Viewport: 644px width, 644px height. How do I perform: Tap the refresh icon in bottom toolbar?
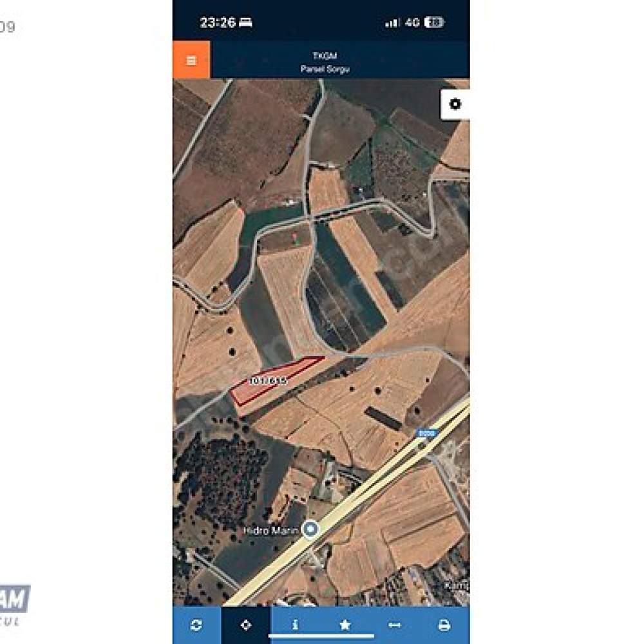point(196,625)
